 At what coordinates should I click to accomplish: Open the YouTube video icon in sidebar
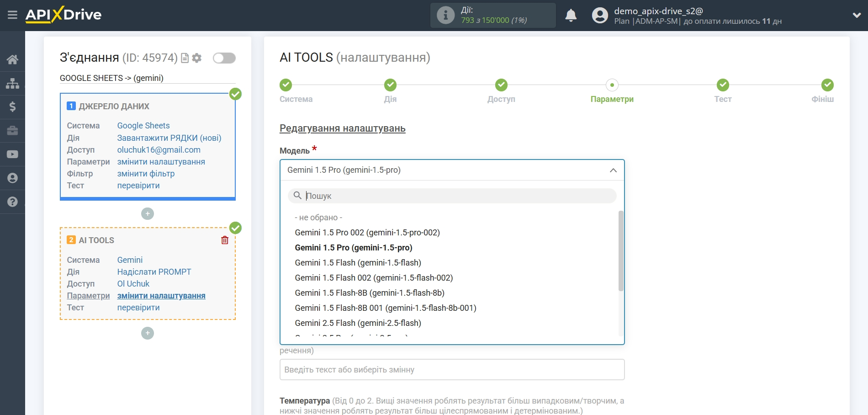coord(12,154)
